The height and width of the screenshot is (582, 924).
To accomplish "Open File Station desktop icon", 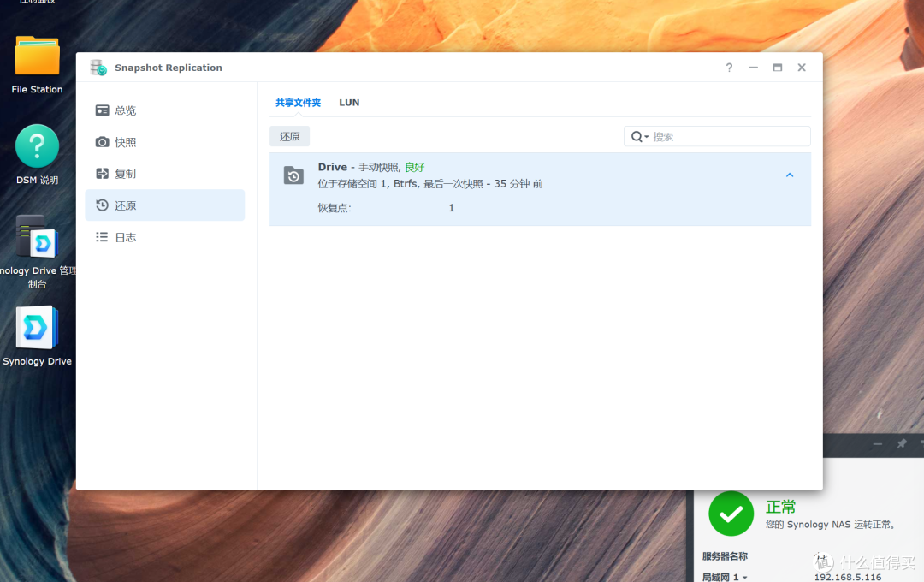I will click(37, 56).
